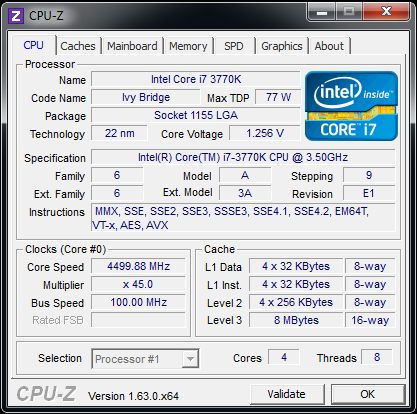Click the Family value field
417x414 pixels.
pos(117,175)
